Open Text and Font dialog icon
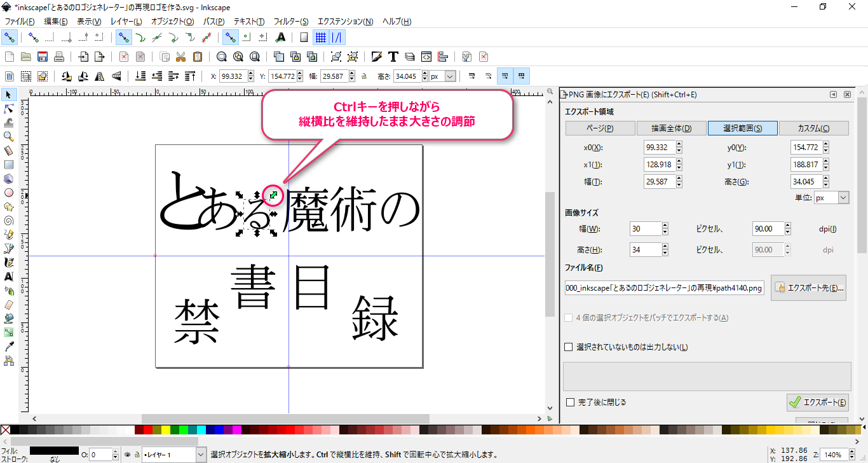Viewport: 868px width, 463px height. [x=393, y=57]
